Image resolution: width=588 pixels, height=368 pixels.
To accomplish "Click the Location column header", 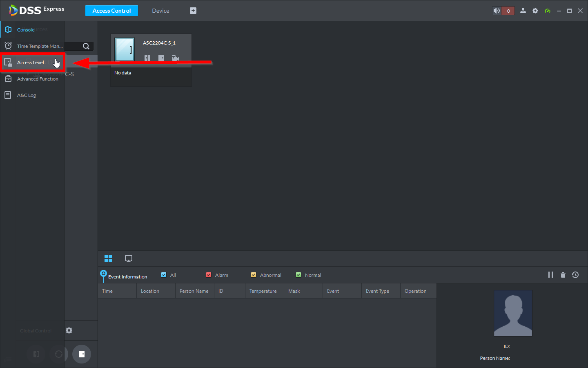I will 156,291.
